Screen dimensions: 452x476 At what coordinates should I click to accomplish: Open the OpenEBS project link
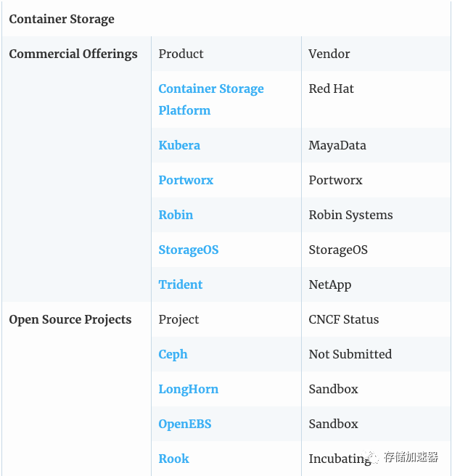184,424
